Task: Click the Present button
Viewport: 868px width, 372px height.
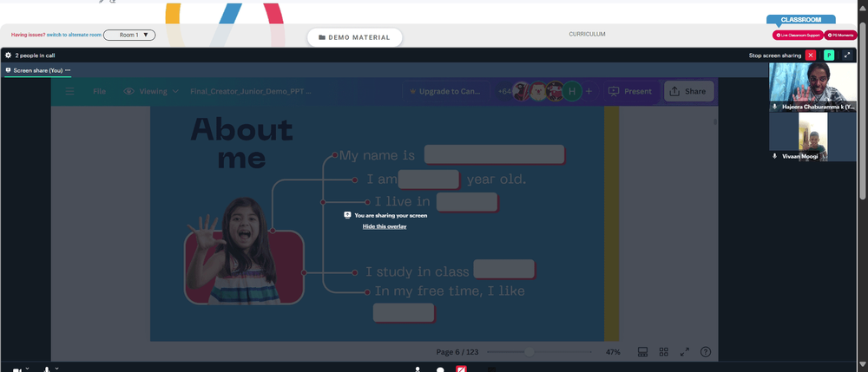Action: 631,91
